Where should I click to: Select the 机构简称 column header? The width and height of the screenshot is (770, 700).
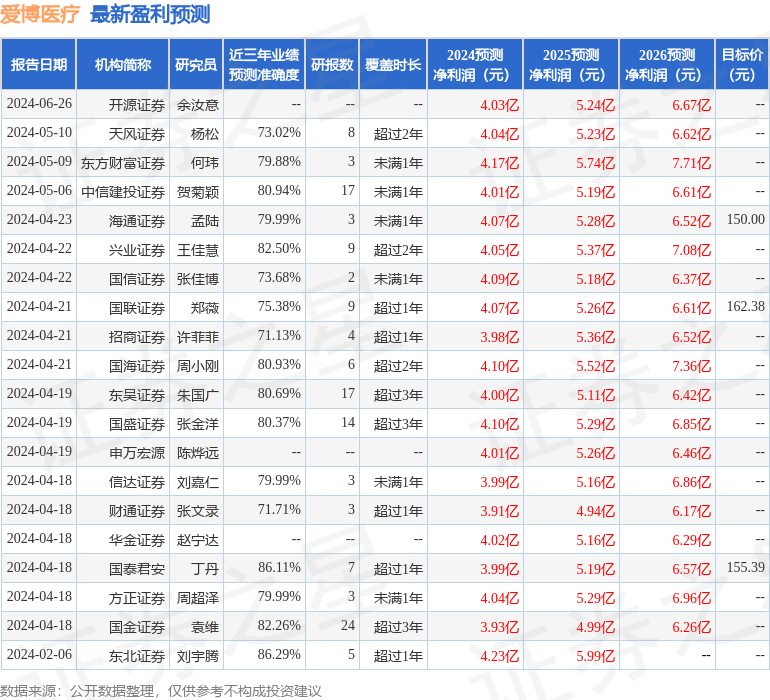point(123,64)
